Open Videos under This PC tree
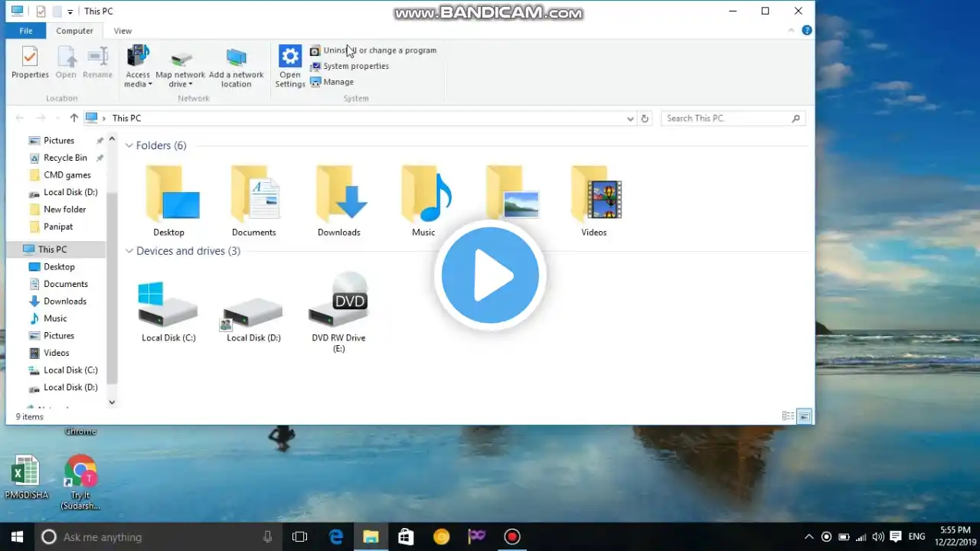This screenshot has height=551, width=980. click(56, 353)
